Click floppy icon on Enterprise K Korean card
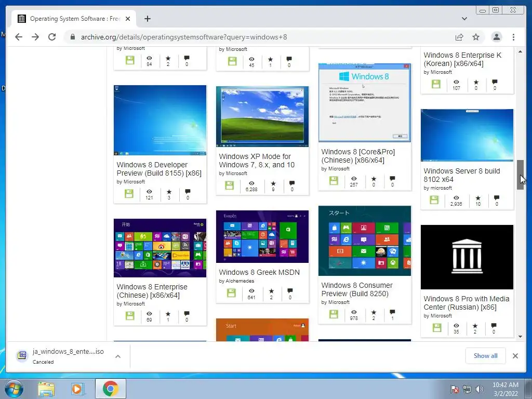 pos(436,84)
